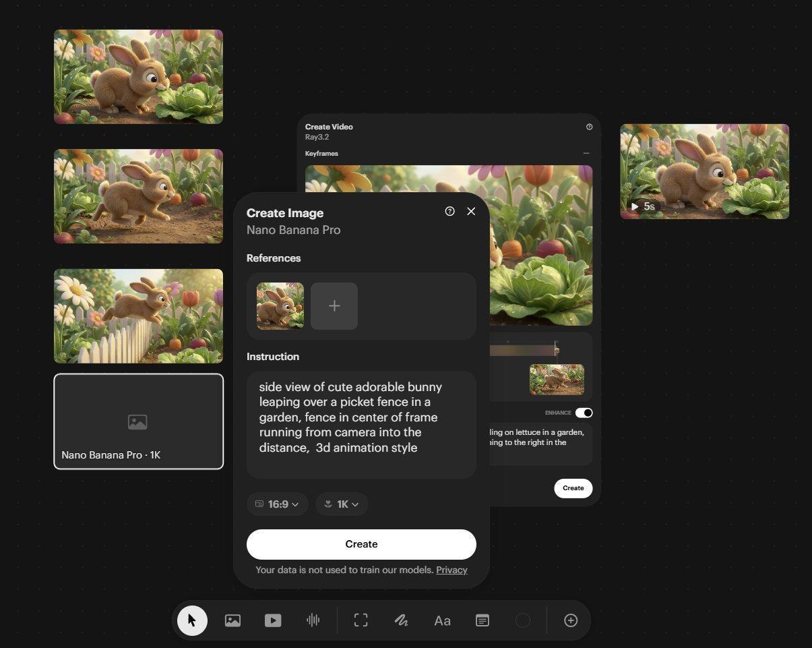812x648 pixels.
Task: Click the Create Video title
Action: click(329, 127)
